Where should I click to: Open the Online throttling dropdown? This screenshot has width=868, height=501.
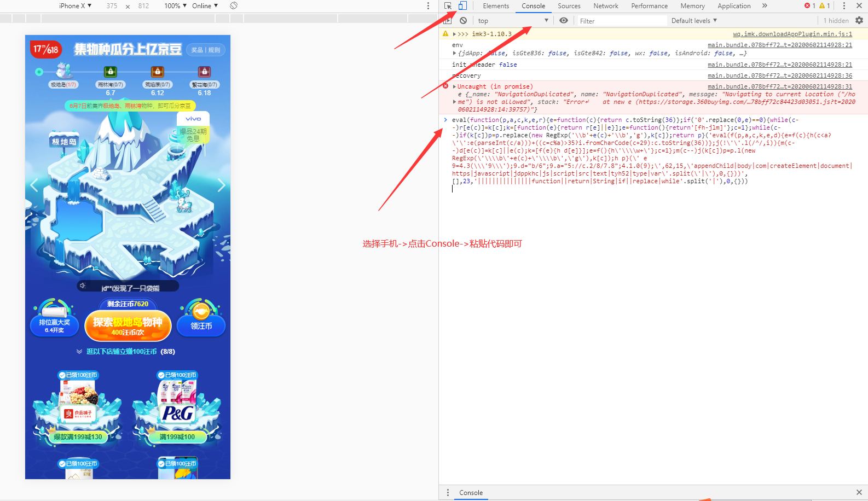205,6
